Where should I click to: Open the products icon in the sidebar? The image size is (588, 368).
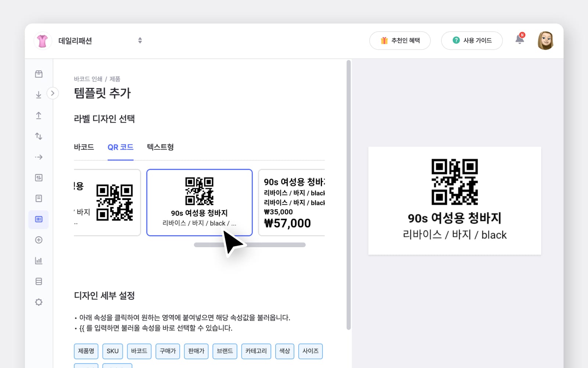click(x=39, y=74)
